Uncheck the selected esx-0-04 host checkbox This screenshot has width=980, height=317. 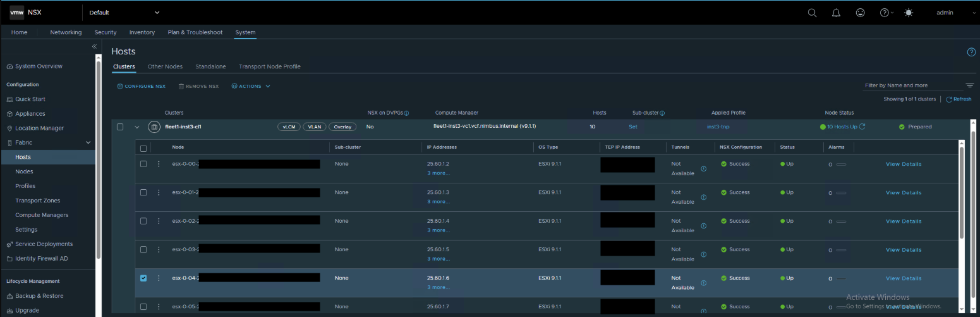pos(143,278)
